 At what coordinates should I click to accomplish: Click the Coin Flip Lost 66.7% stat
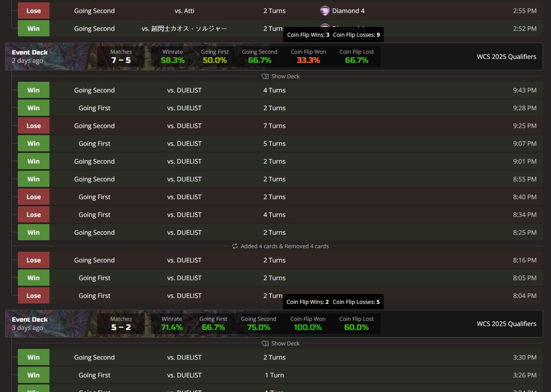tap(356, 57)
